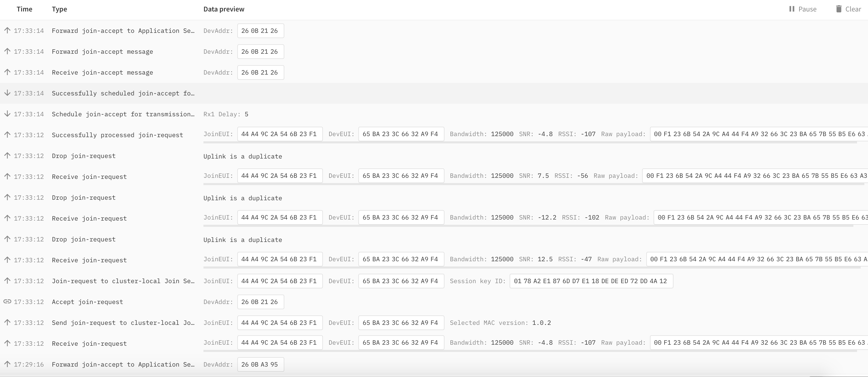
Task: Click the Data preview column header
Action: click(x=224, y=9)
